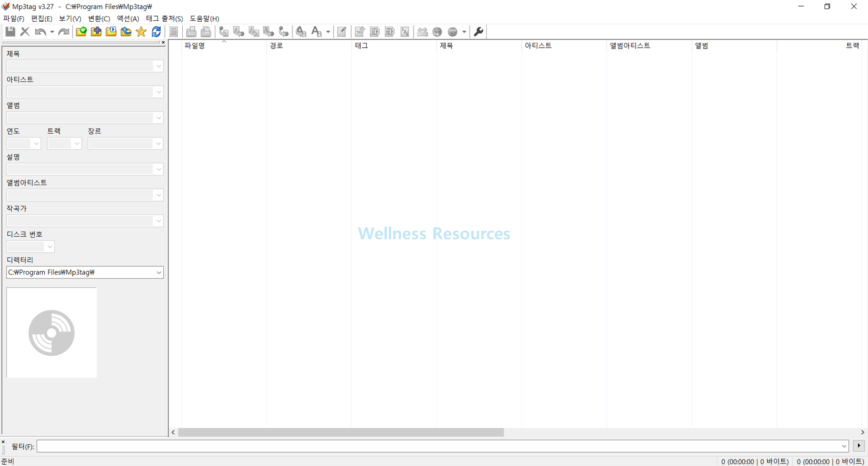Image resolution: width=868 pixels, height=466 pixels.
Task: Open the 필터 history dropdown arrow
Action: click(844, 446)
